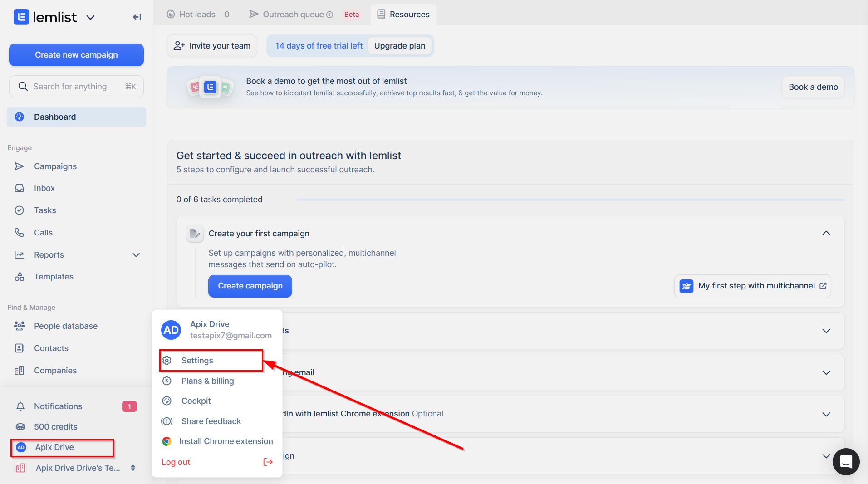
Task: Click the Campaigns paper-plane icon
Action: pyautogui.click(x=19, y=166)
